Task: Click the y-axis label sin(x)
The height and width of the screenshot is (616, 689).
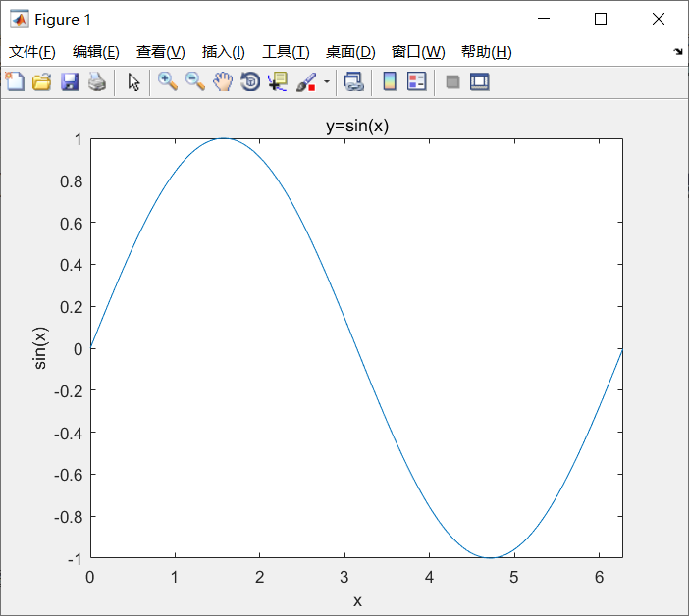Action: pyautogui.click(x=40, y=348)
